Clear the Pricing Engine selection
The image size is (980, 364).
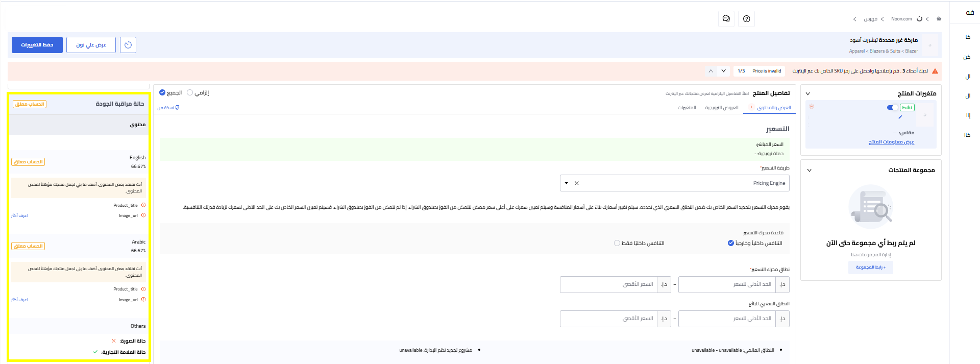click(x=577, y=183)
